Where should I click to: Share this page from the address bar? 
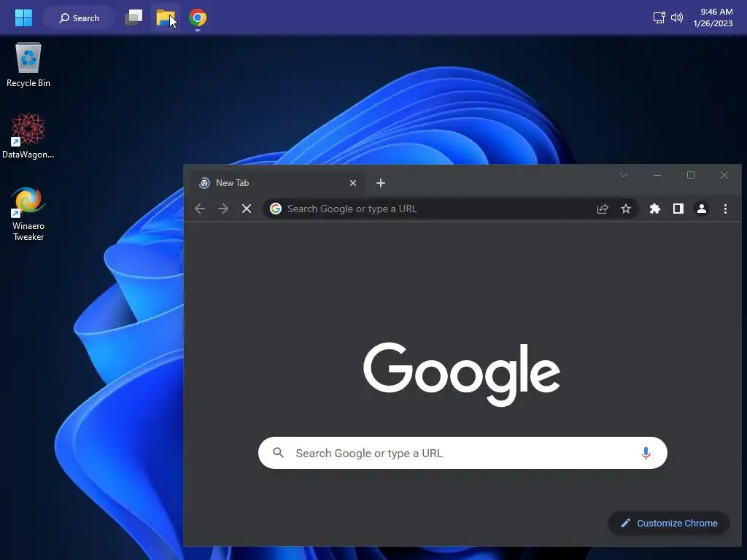click(x=603, y=209)
